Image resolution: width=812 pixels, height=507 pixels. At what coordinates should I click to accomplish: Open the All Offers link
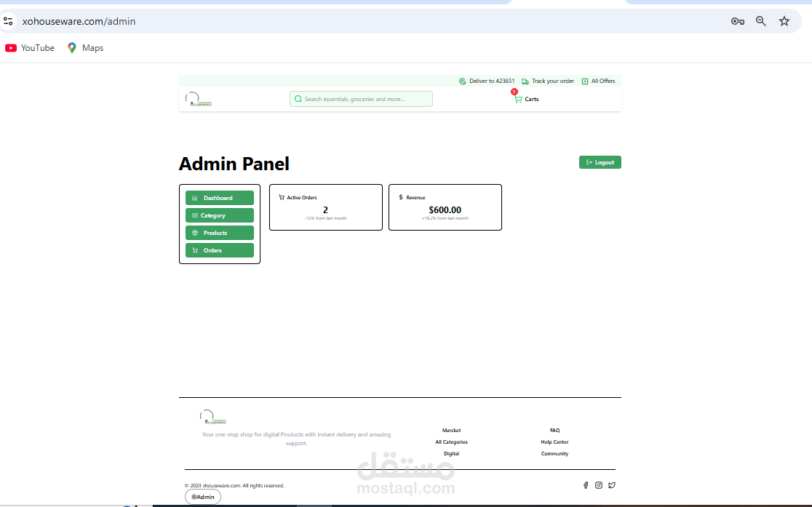pos(598,81)
